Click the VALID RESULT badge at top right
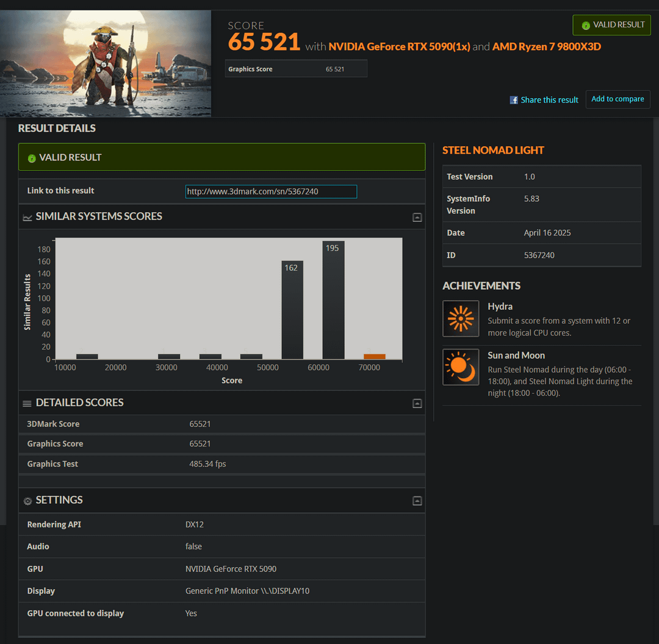Viewport: 659px width, 644px height. tap(611, 25)
